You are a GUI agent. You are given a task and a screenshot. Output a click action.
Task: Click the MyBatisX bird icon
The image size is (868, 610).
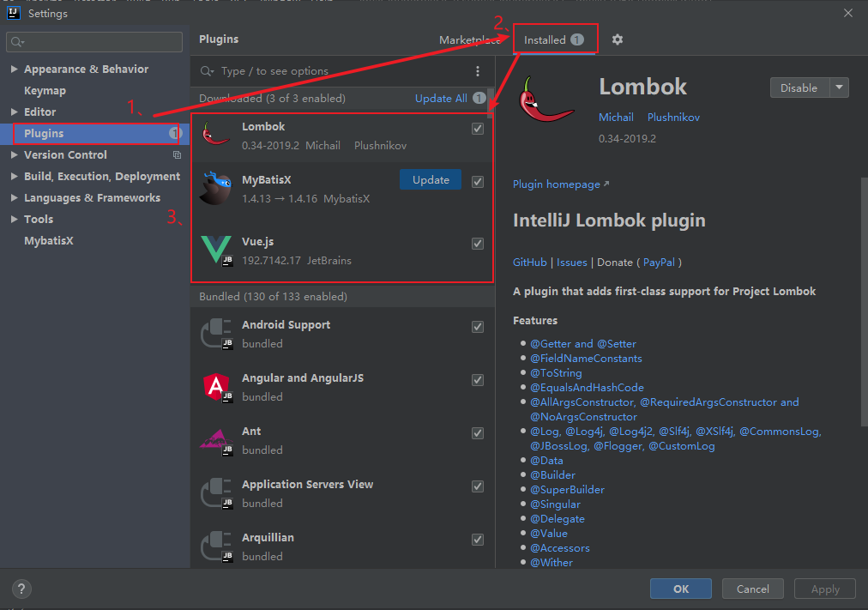216,188
